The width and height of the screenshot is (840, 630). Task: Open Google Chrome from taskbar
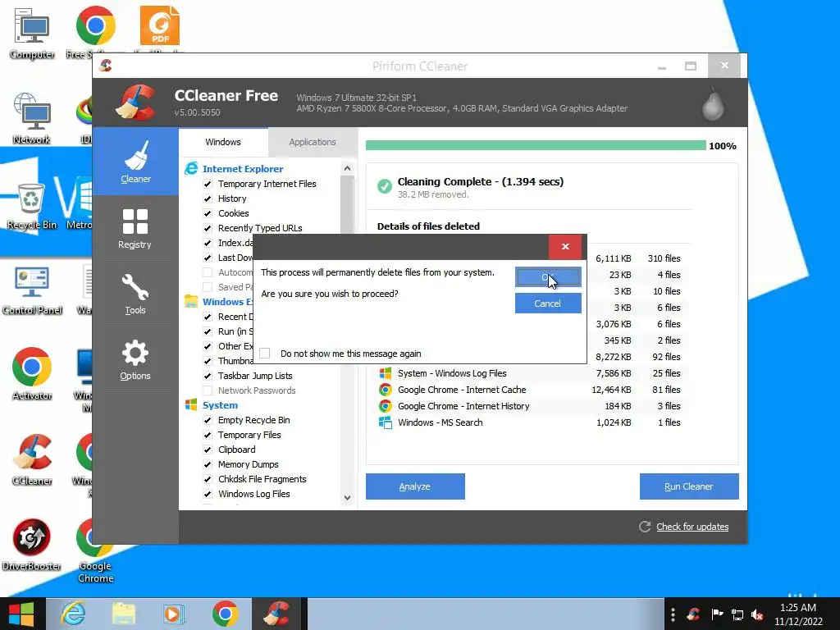pos(225,614)
